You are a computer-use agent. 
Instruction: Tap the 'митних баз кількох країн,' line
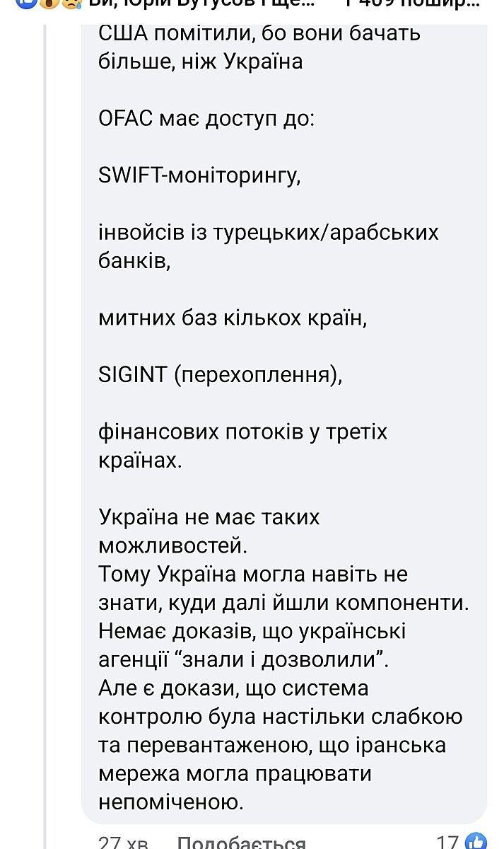tap(233, 318)
